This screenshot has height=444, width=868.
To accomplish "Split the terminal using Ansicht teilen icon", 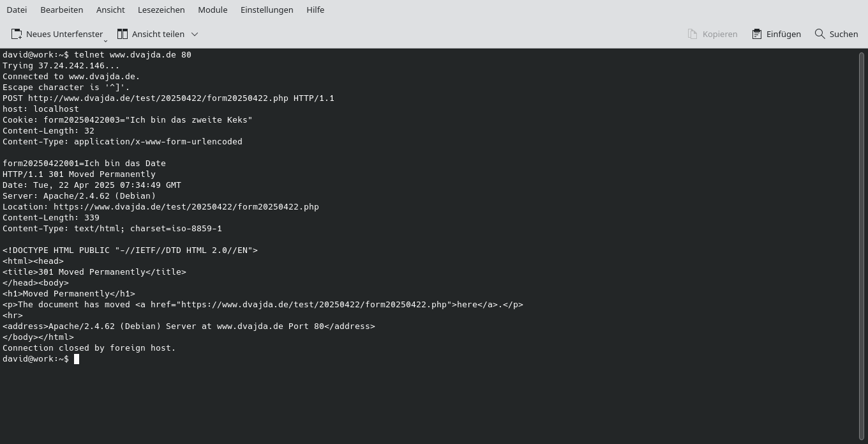I will coord(123,34).
